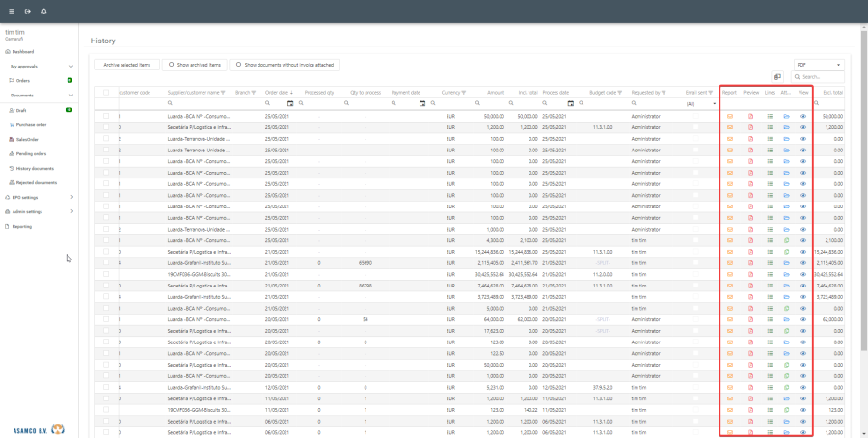
Task: Click the Report email icon in first row
Action: [730, 115]
